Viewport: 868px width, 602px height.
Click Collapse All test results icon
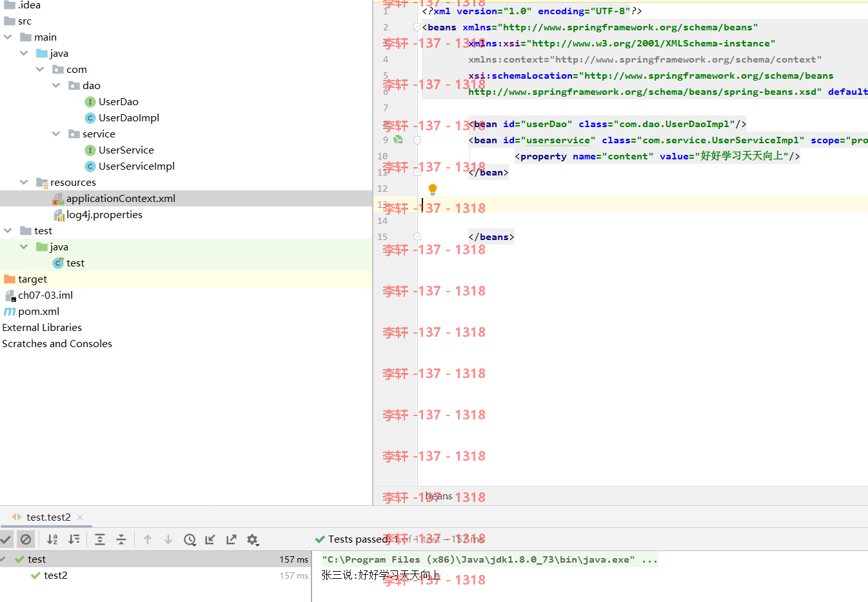[121, 539]
